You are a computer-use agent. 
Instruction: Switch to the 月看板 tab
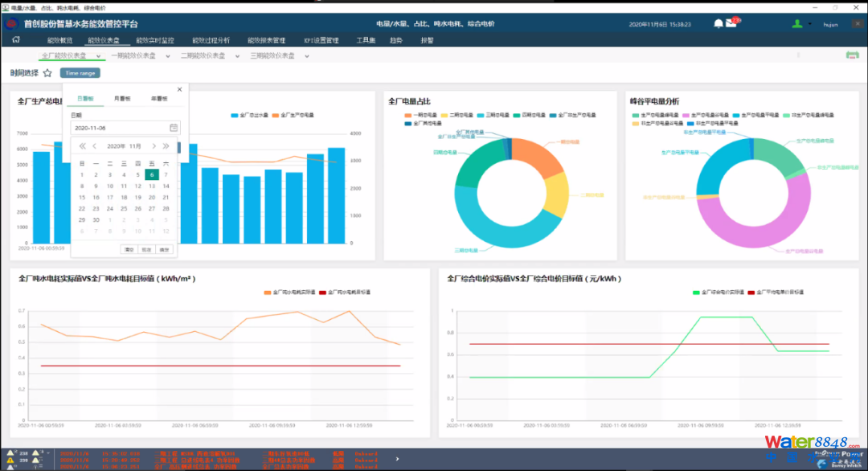click(x=122, y=99)
